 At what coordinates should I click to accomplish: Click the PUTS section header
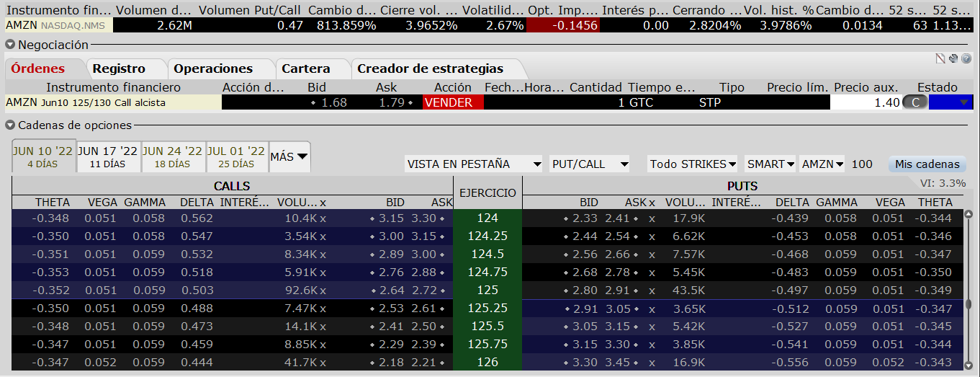[x=742, y=187]
